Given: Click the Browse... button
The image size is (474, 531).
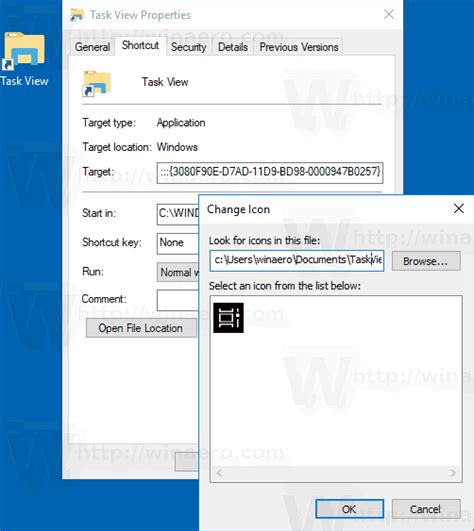Looking at the screenshot, I should 426,261.
